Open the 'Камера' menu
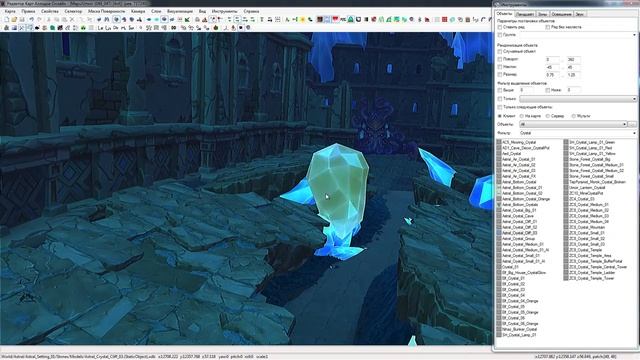Viewport: 640px width, 360px height. pyautogui.click(x=138, y=11)
